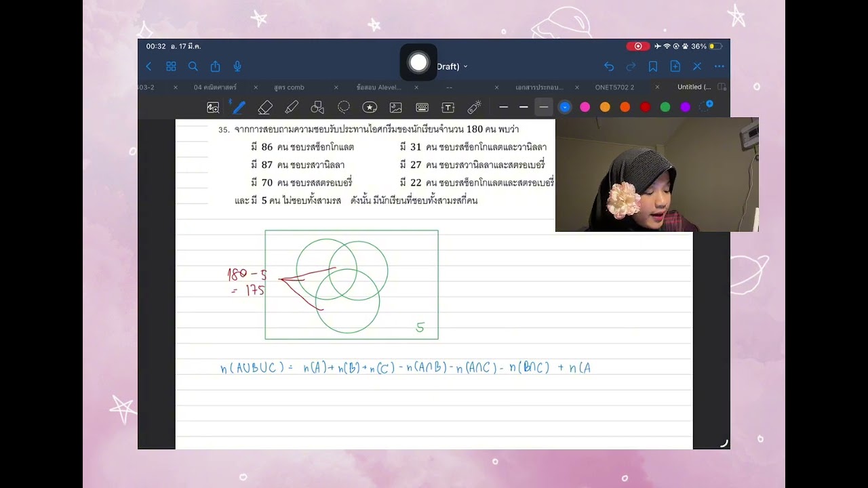Image resolution: width=868 pixels, height=488 pixels.
Task: Choose the medium stroke width
Action: (524, 107)
